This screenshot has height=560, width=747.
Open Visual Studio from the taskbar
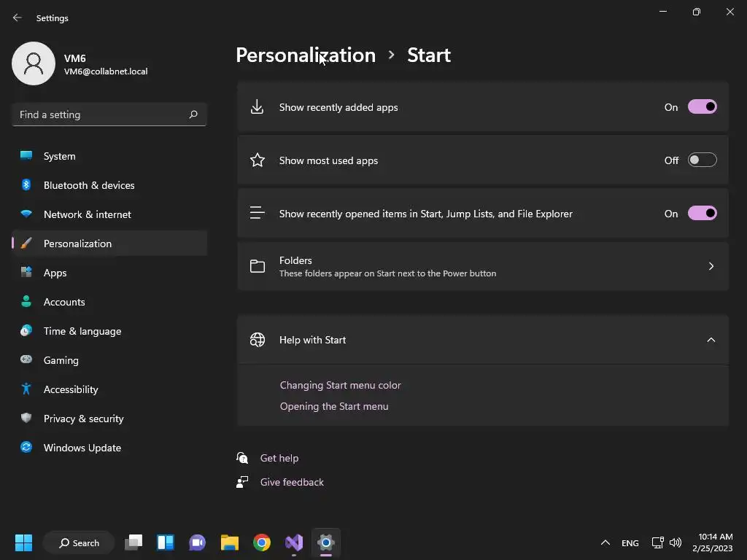294,542
